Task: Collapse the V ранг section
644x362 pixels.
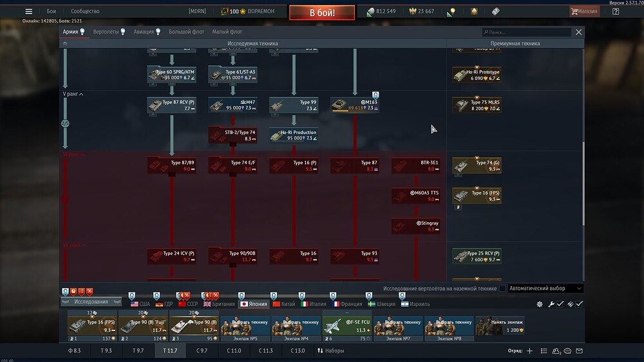Action: (x=73, y=94)
